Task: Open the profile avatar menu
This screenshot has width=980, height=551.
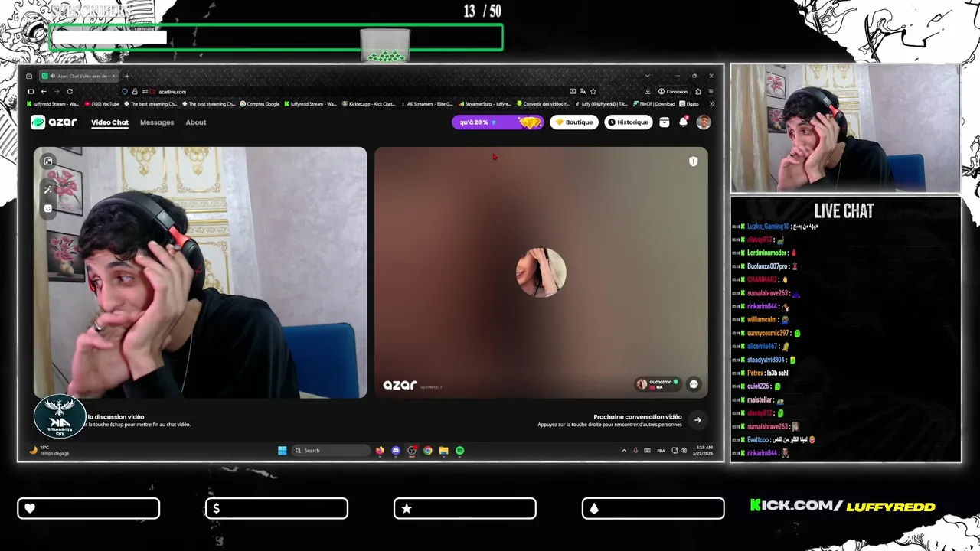Action: coord(704,122)
